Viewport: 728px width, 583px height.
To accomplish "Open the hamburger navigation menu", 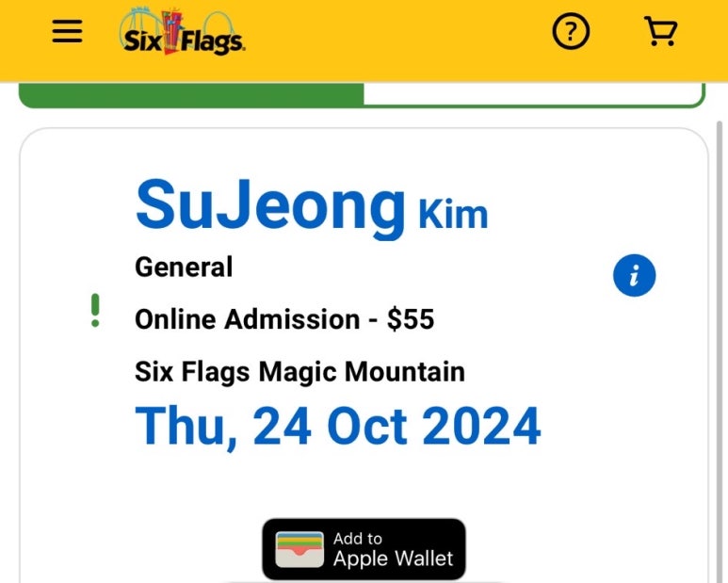I will click(67, 32).
